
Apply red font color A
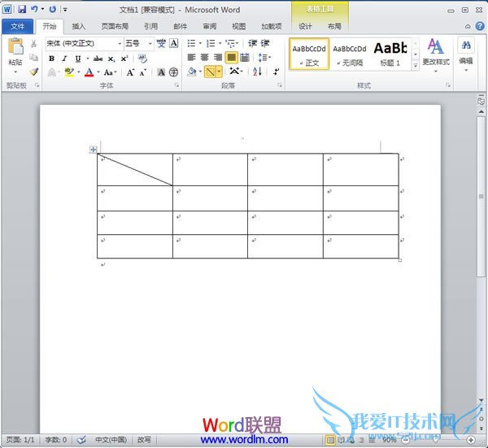89,72
